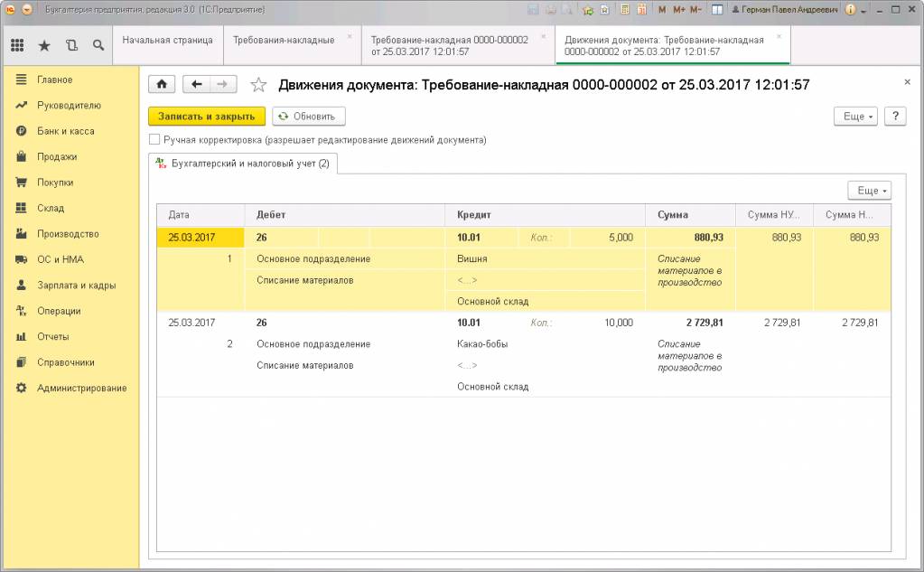Open the sections grid menu icon
924x572 pixels.
point(18,45)
